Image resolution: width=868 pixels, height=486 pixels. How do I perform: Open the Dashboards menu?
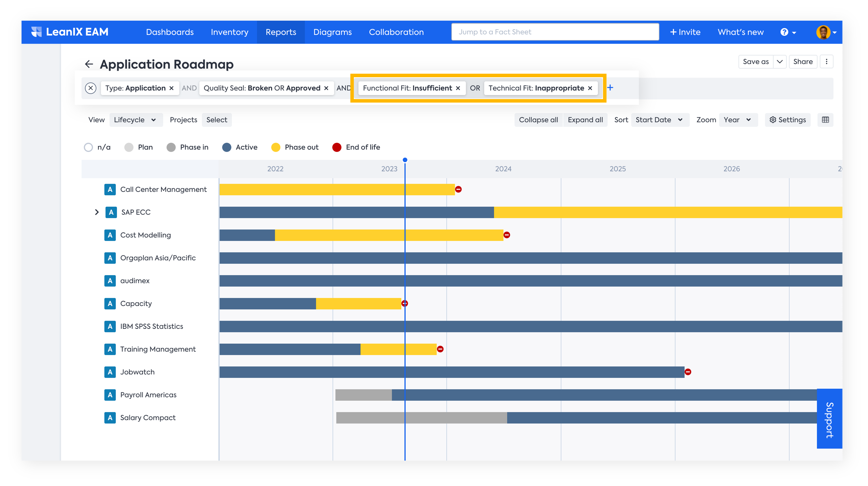coord(170,32)
